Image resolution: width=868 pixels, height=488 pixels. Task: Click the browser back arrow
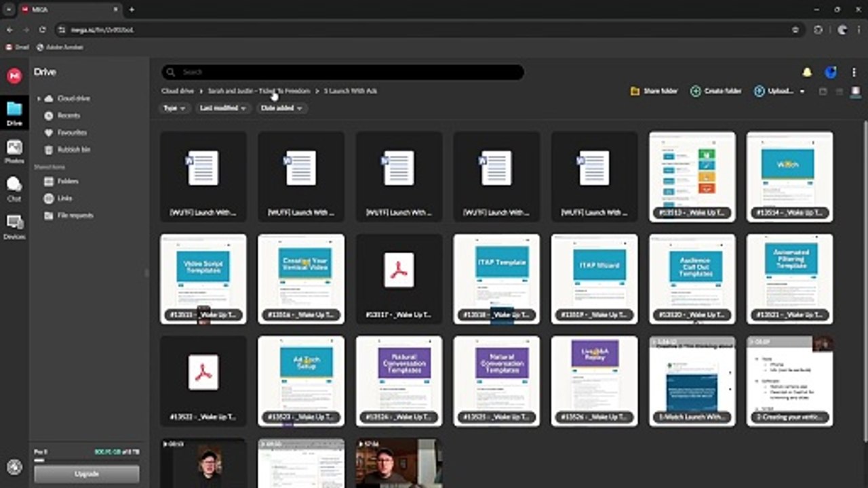click(x=9, y=30)
